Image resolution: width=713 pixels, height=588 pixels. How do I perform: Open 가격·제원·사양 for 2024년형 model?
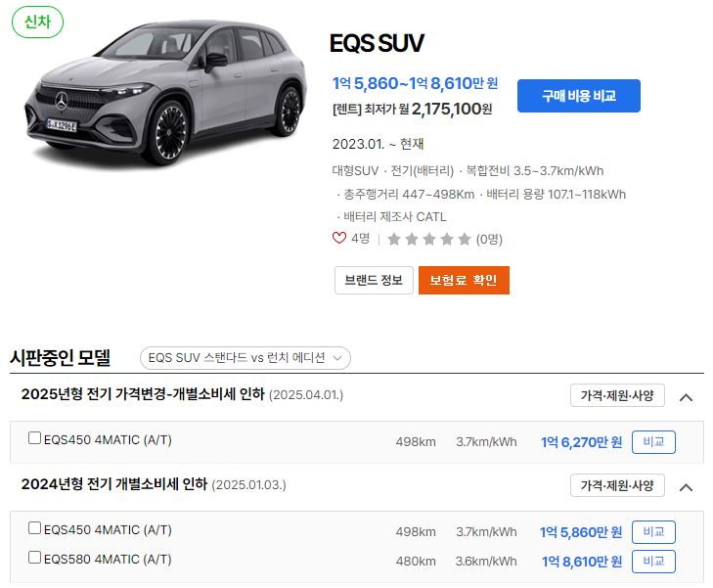coord(617,485)
